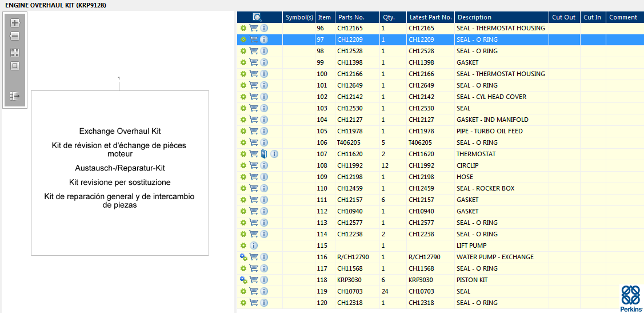Click green gear icon for item 96
Viewport: 644px width, 313px height.
click(243, 28)
